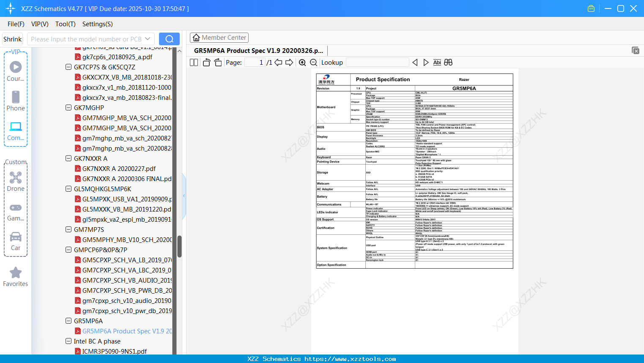The image size is (644, 363).
Task: Select the GR5MP6A Product Spec document tab
Action: click(x=258, y=51)
